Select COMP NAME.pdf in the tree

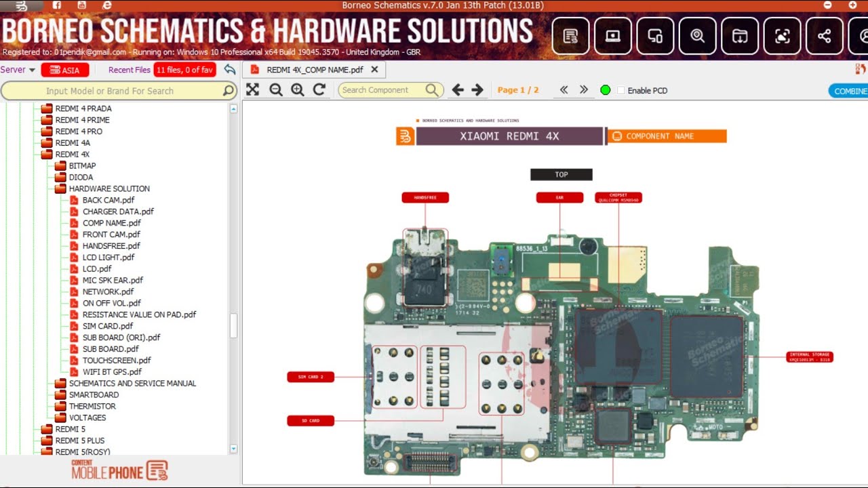[x=112, y=223]
